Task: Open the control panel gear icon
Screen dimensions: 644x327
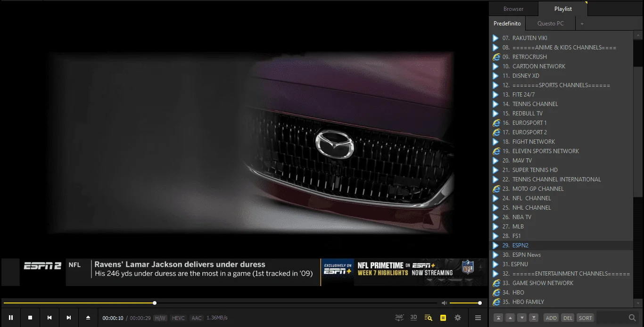Action: pyautogui.click(x=457, y=318)
